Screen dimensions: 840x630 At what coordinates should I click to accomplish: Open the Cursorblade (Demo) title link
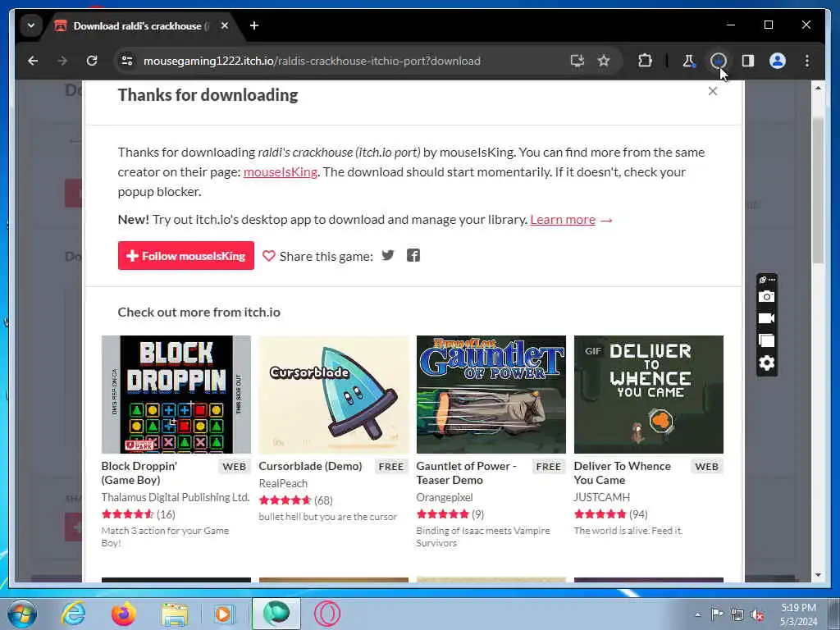pos(310,466)
